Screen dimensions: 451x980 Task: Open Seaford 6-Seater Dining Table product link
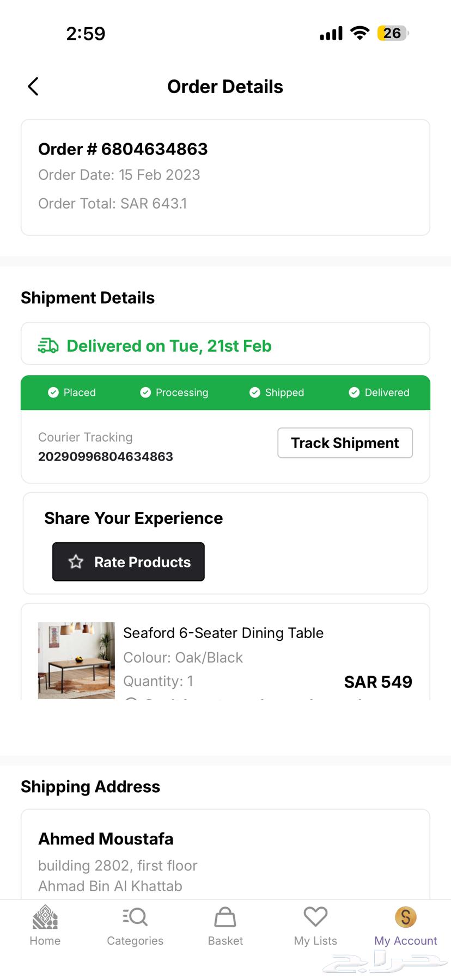point(223,633)
